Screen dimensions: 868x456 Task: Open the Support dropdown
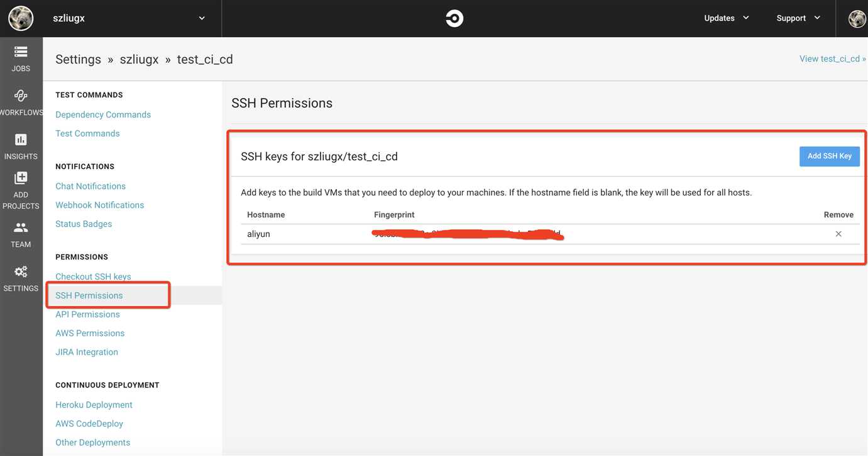[x=798, y=18]
